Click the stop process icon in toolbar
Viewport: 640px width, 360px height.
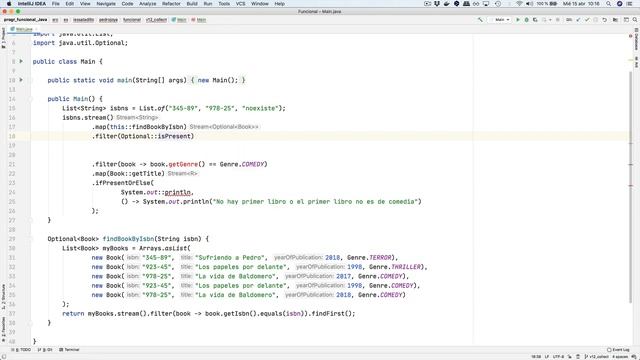coord(558,20)
